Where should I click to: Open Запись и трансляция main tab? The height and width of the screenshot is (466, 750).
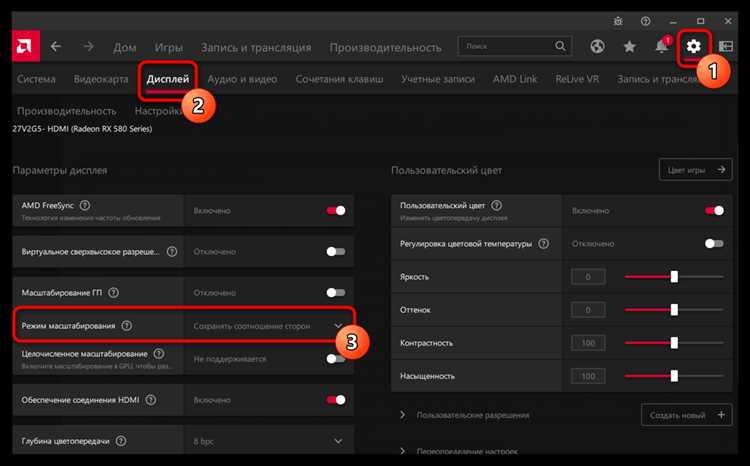coord(256,47)
